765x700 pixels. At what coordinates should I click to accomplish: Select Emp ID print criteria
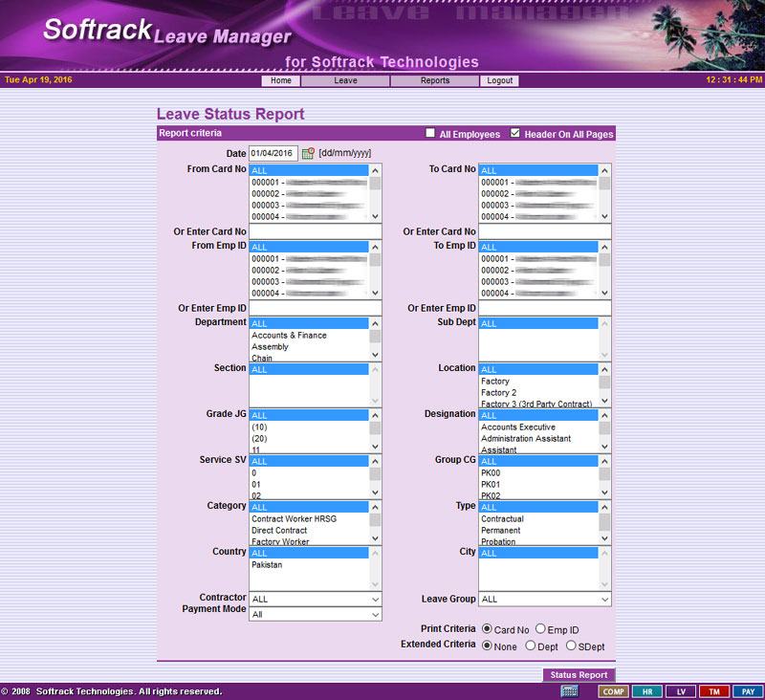tap(541, 629)
